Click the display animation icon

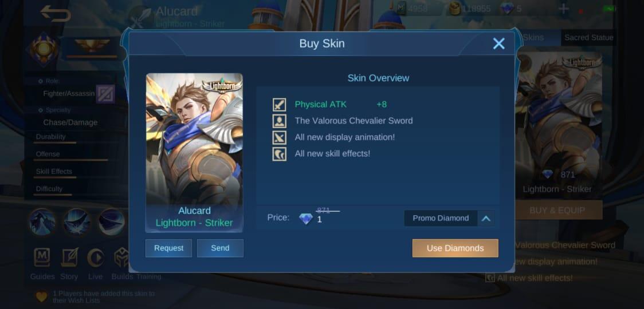pos(279,137)
